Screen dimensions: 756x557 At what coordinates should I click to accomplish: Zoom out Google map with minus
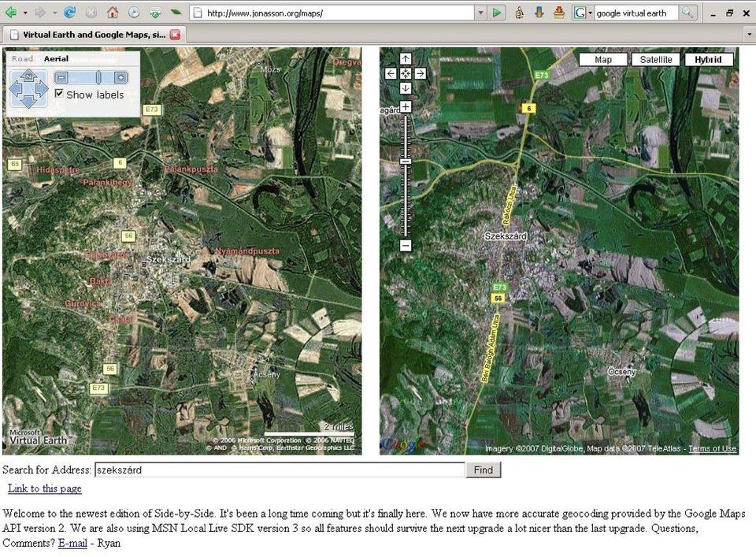click(406, 246)
